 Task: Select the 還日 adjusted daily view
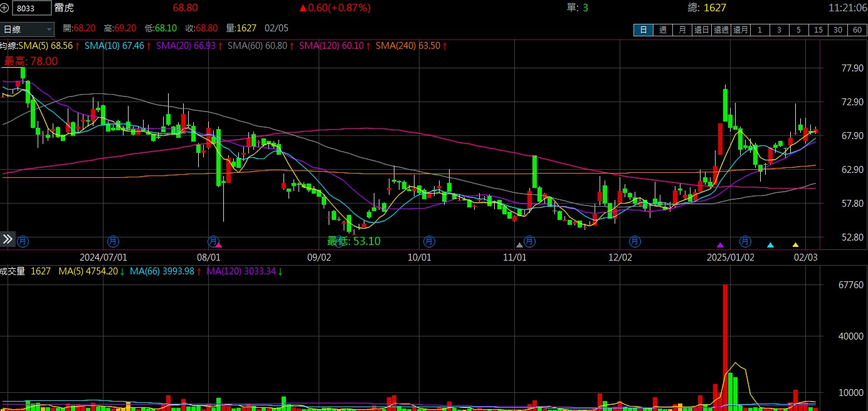tap(702, 29)
